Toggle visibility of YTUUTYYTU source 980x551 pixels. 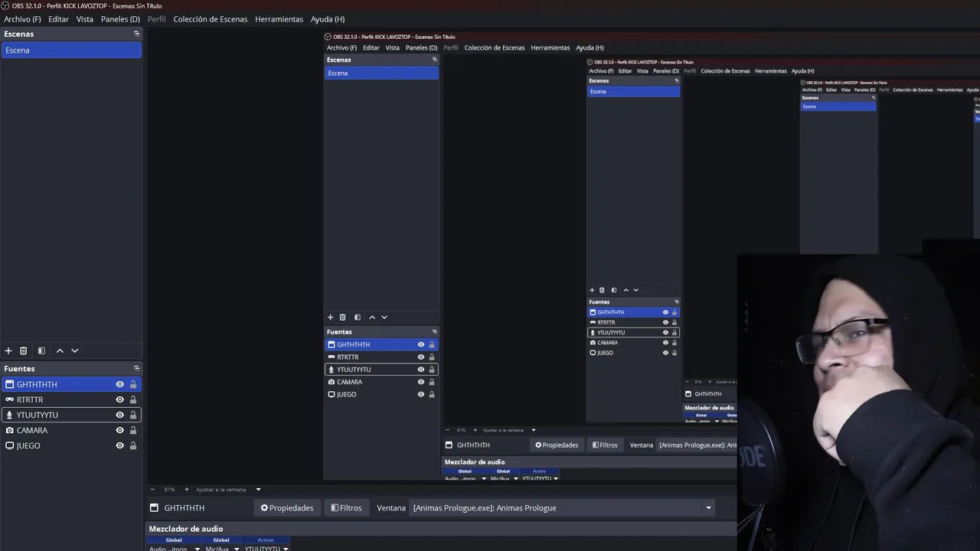(119, 415)
